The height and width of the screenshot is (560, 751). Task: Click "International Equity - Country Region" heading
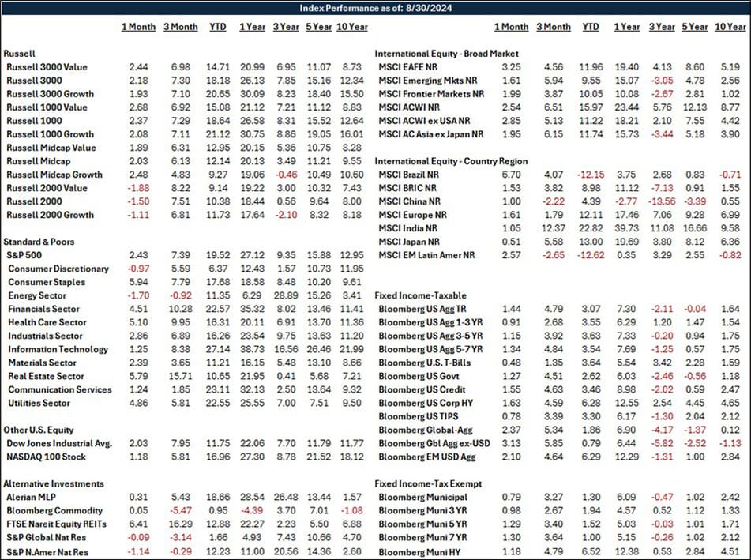coord(451,161)
